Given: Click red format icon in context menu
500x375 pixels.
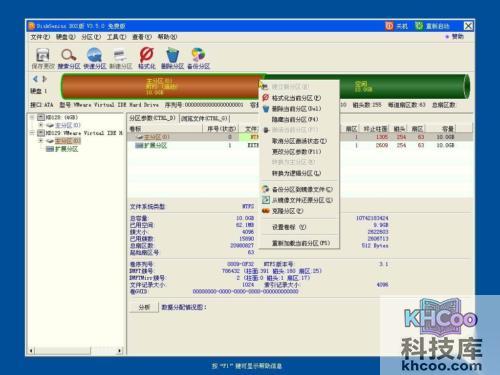Looking at the screenshot, I should click(x=266, y=98).
